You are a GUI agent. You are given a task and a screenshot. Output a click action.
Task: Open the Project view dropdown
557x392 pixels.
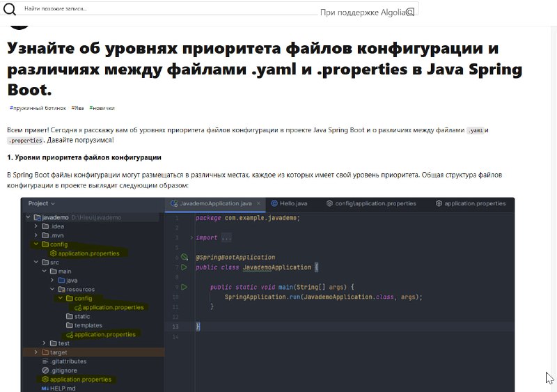coord(42,203)
